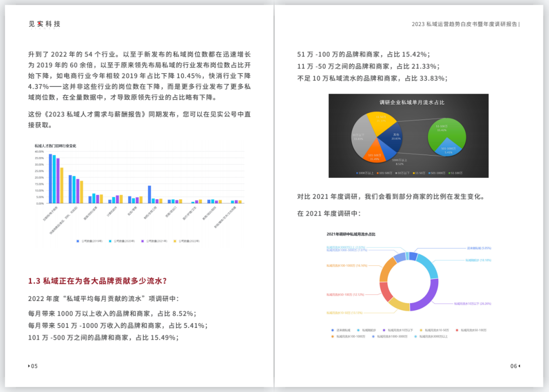This screenshot has height=392, width=549.
Task: Click the line '51 万 -100 万的品牌和商家,占比 15.42%'
Action: [x=363, y=54]
